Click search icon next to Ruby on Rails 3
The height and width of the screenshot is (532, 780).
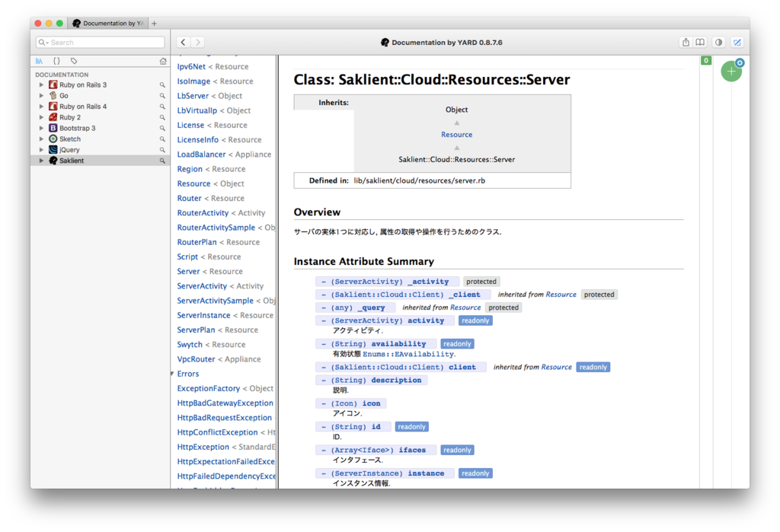[x=162, y=85]
